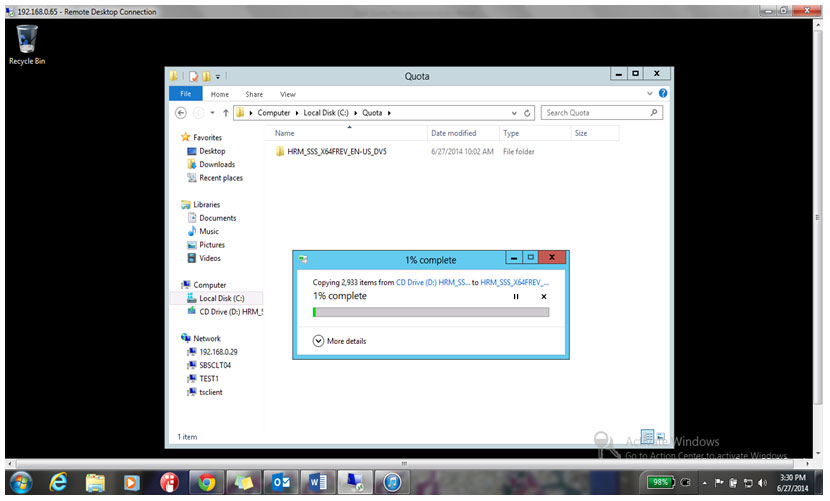Sort files by Date modified column
Viewport: 830px width, 501px height.
click(463, 133)
